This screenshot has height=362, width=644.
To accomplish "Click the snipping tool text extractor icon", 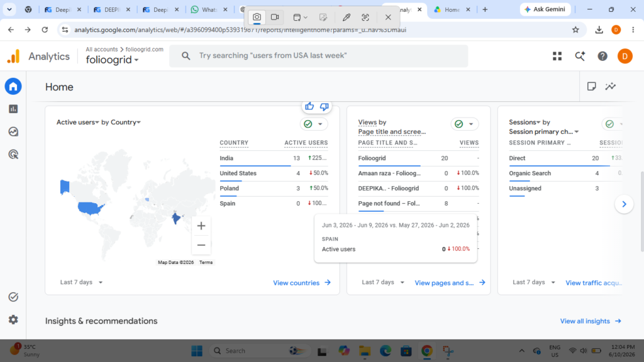I will pyautogui.click(x=365, y=17).
